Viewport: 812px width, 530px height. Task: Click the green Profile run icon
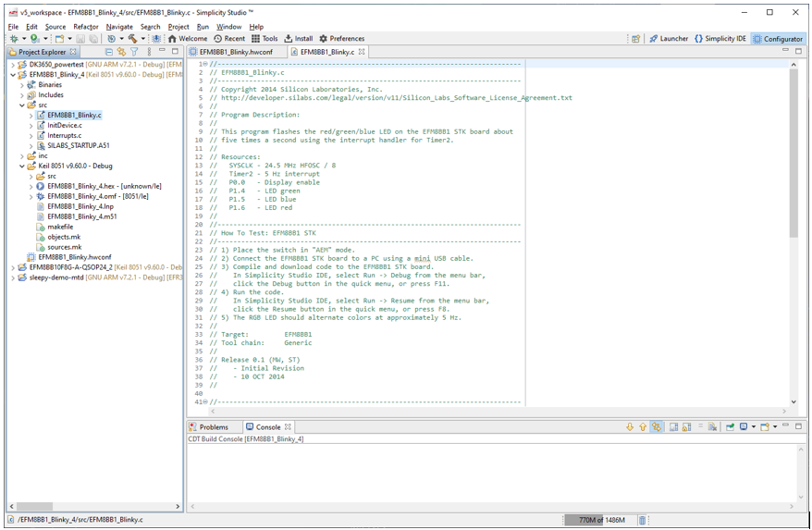(x=35, y=39)
